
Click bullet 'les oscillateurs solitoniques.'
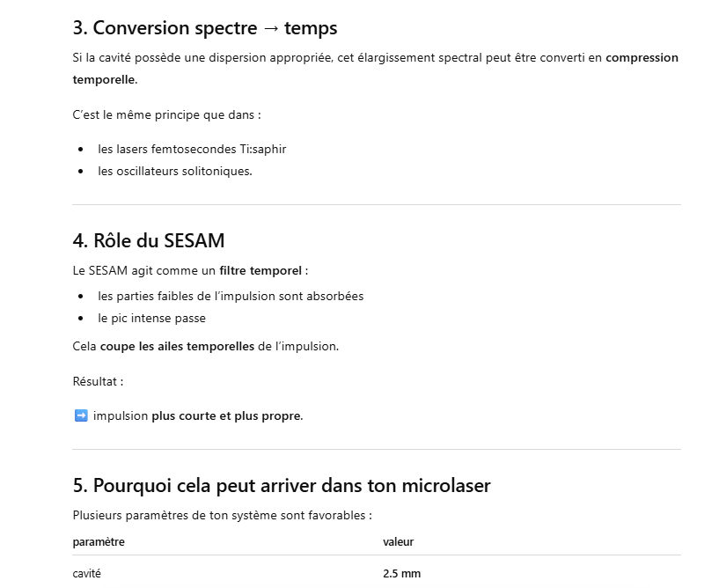coord(175,171)
